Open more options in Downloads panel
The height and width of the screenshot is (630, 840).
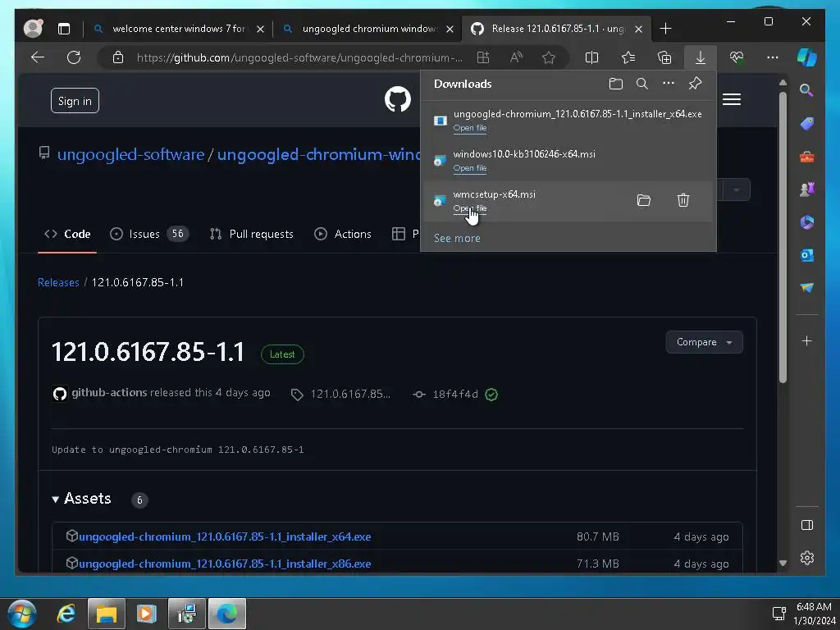668,84
